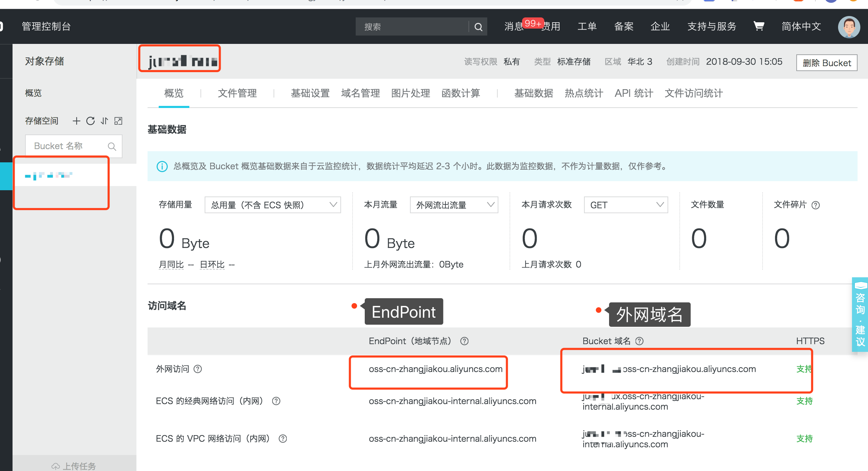
Task: Show help for 外网访问
Action: [x=198, y=369]
